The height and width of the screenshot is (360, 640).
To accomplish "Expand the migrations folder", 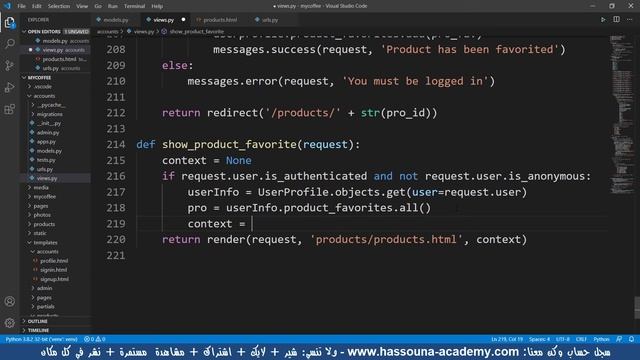I will [56, 114].
